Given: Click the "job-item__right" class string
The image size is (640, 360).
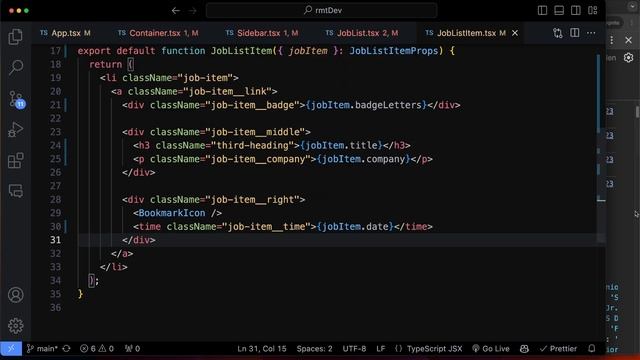Looking at the screenshot, I should (252, 200).
